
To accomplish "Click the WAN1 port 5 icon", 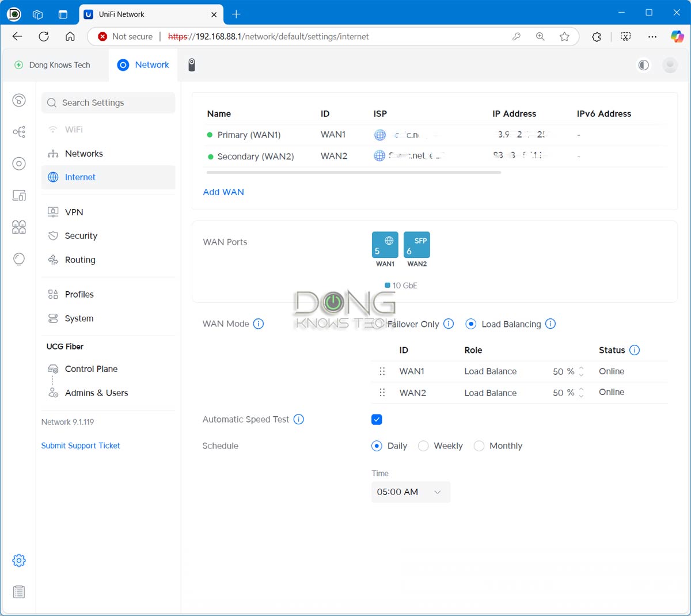I will (385, 245).
